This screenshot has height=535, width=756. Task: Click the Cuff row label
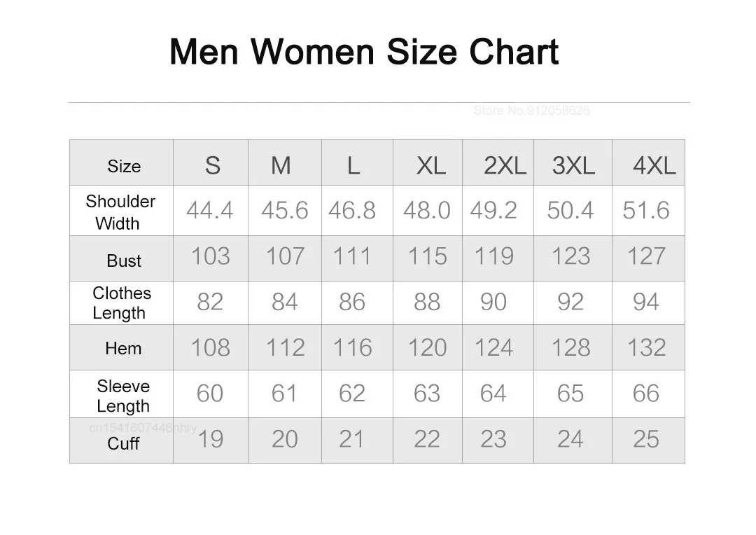(123, 443)
